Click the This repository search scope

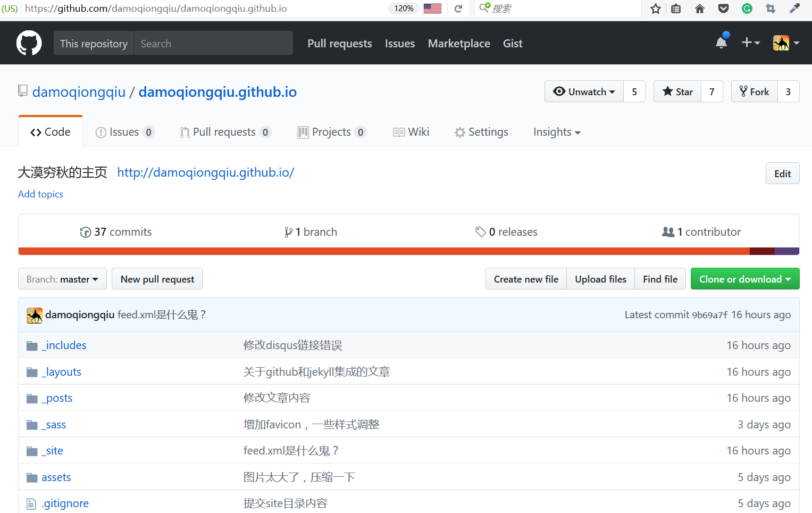tap(94, 43)
